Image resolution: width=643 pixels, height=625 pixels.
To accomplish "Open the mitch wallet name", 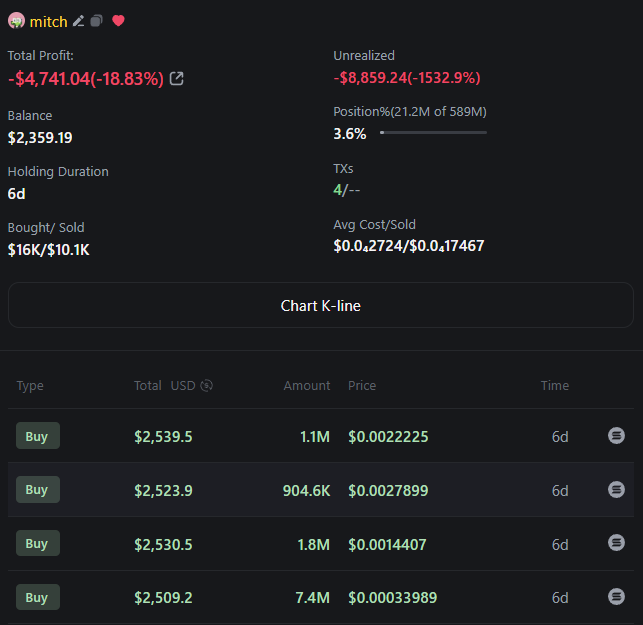I will tap(48, 22).
